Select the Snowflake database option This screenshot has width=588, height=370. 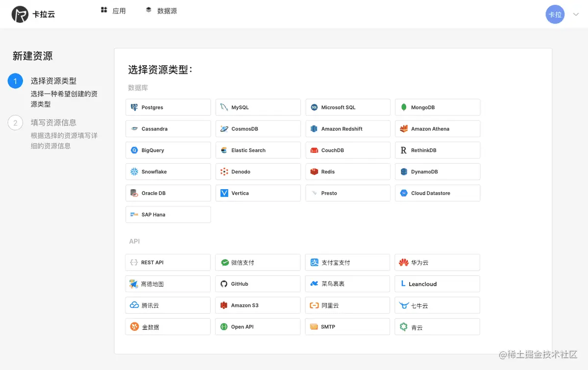pos(168,172)
